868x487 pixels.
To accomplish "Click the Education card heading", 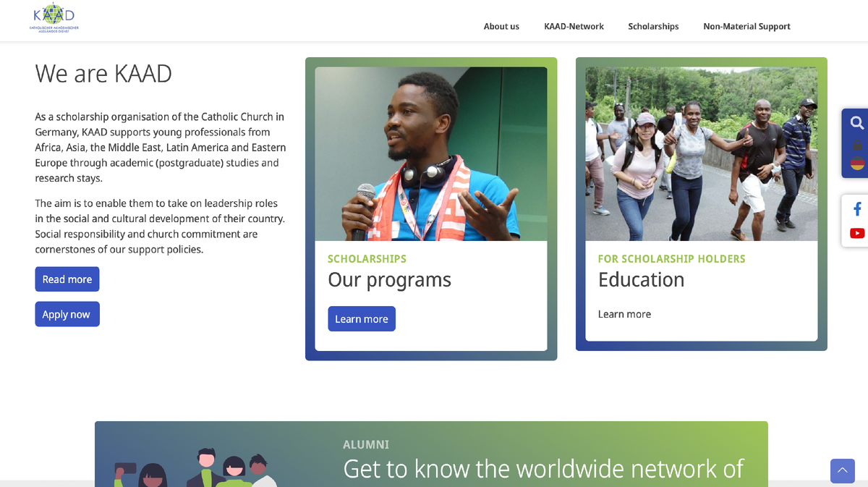I will 641,280.
